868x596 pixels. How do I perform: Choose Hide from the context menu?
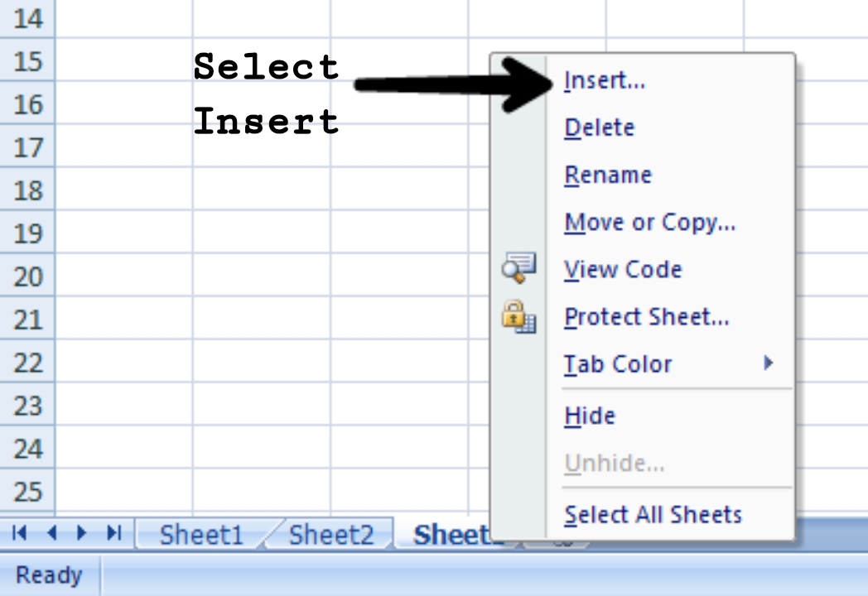[589, 415]
